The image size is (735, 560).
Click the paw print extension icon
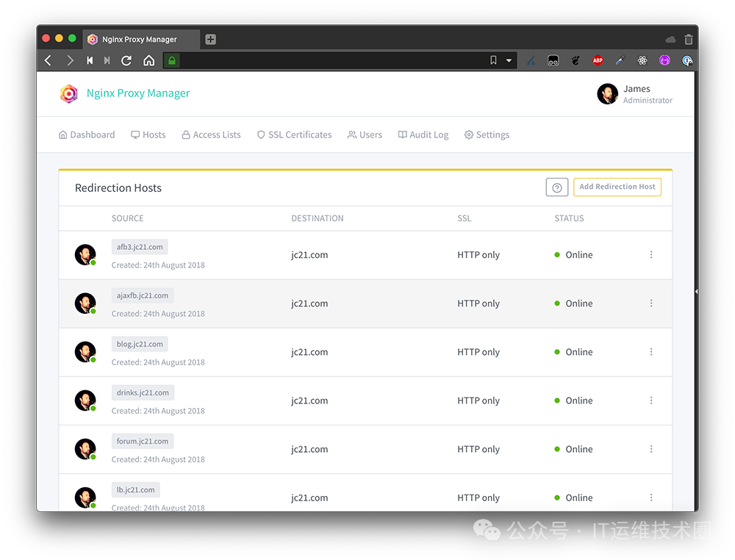point(576,60)
